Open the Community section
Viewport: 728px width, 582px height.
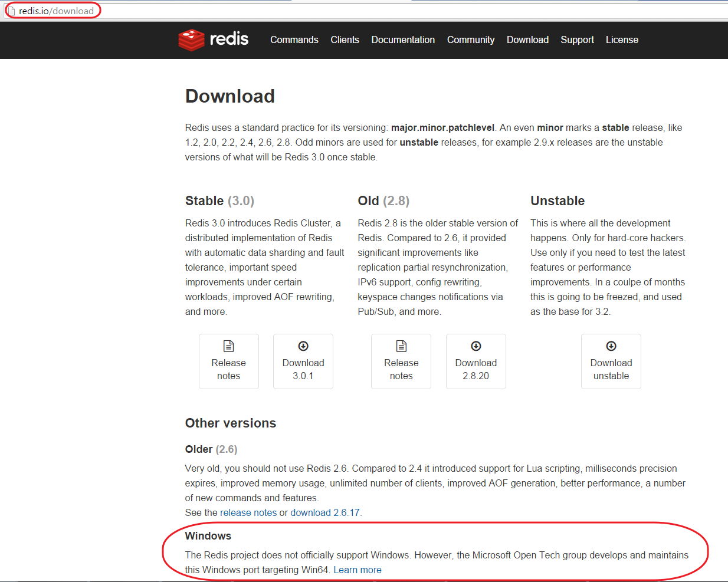coord(471,40)
